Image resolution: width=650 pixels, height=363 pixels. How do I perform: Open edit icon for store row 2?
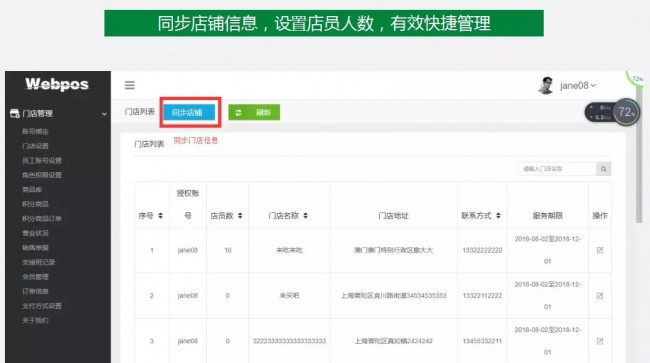tap(600, 296)
